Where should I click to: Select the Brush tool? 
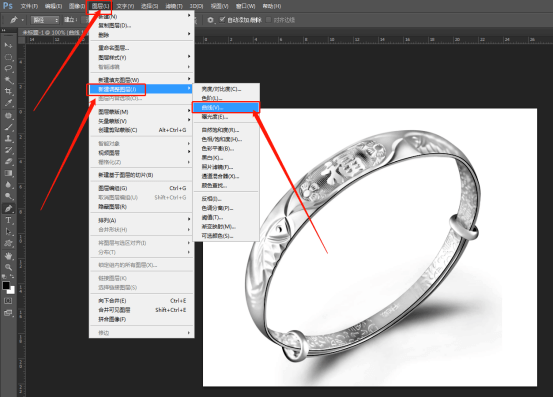[x=8, y=127]
